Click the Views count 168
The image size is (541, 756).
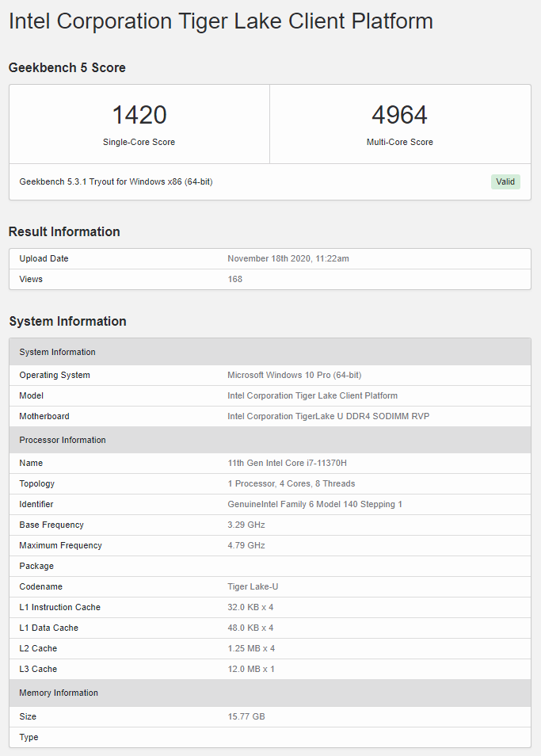(234, 279)
